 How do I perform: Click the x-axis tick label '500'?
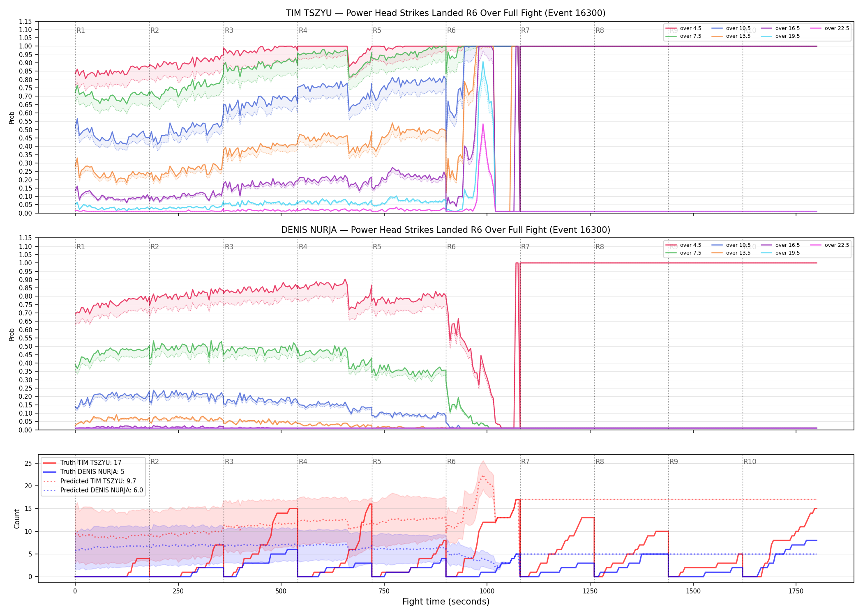tap(281, 591)
